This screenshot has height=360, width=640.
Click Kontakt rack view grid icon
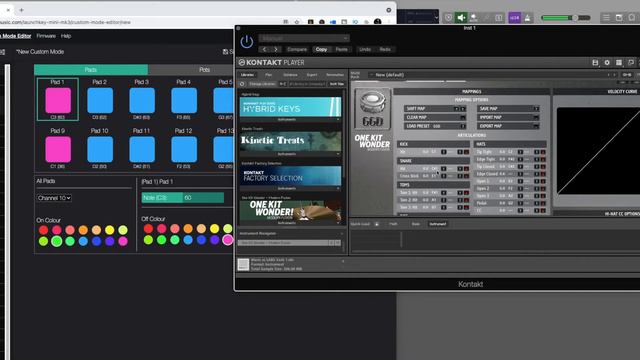[x=619, y=62]
